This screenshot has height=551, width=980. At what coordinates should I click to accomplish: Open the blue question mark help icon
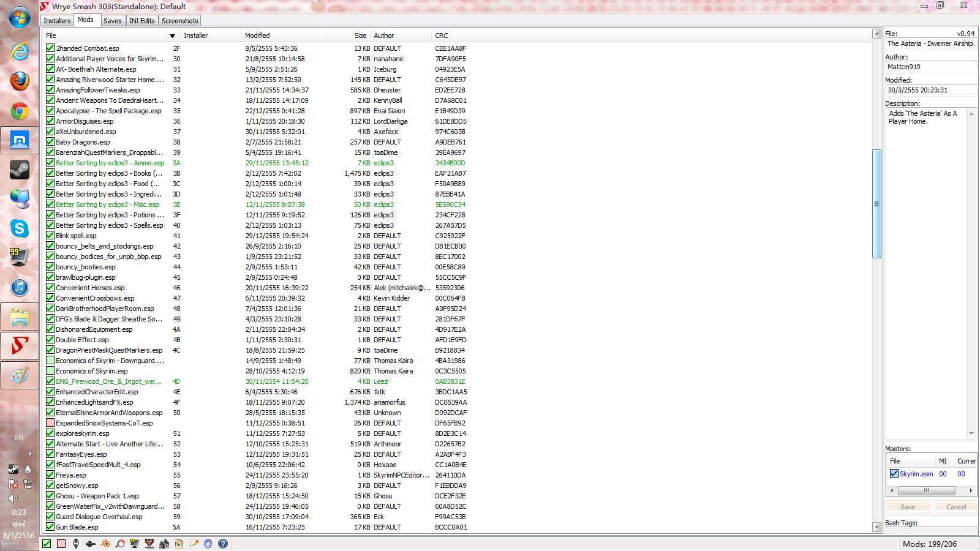click(223, 544)
